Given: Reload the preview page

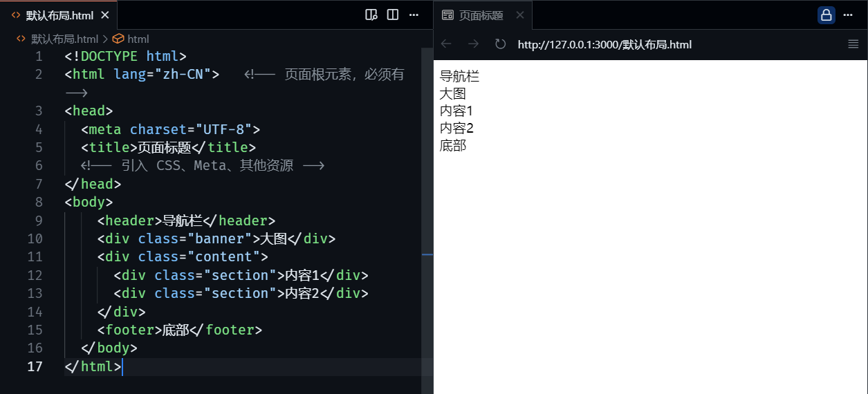Looking at the screenshot, I should pos(500,44).
